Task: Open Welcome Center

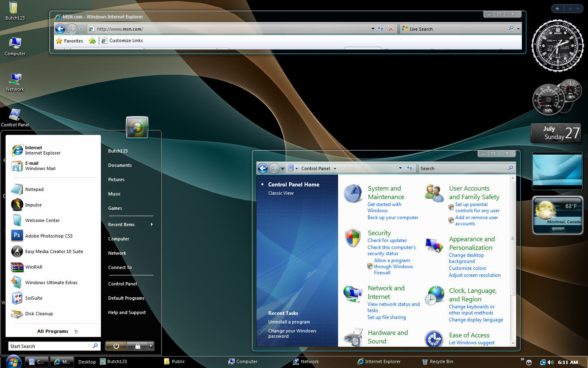Action: click(x=53, y=220)
